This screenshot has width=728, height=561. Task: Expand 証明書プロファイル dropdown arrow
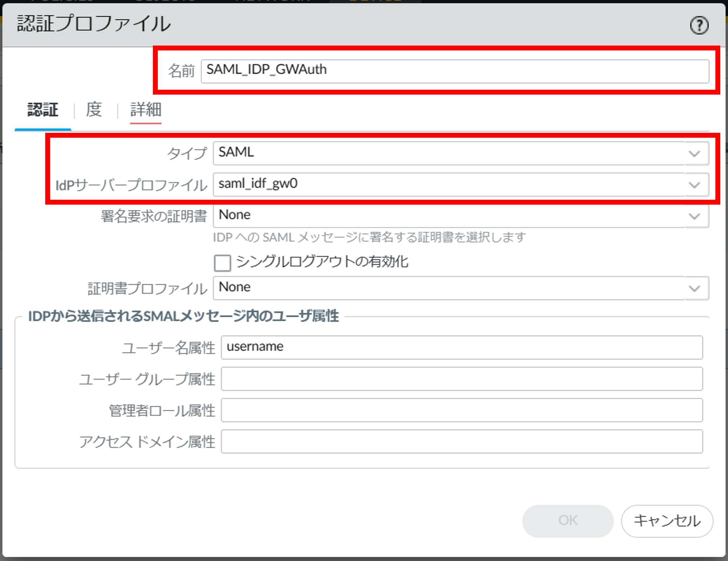pos(694,288)
